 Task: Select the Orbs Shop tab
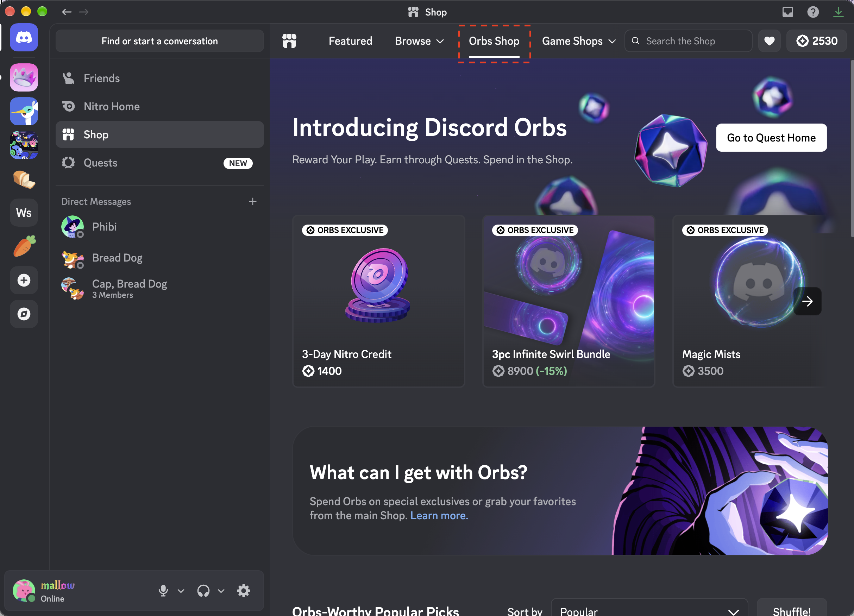494,41
